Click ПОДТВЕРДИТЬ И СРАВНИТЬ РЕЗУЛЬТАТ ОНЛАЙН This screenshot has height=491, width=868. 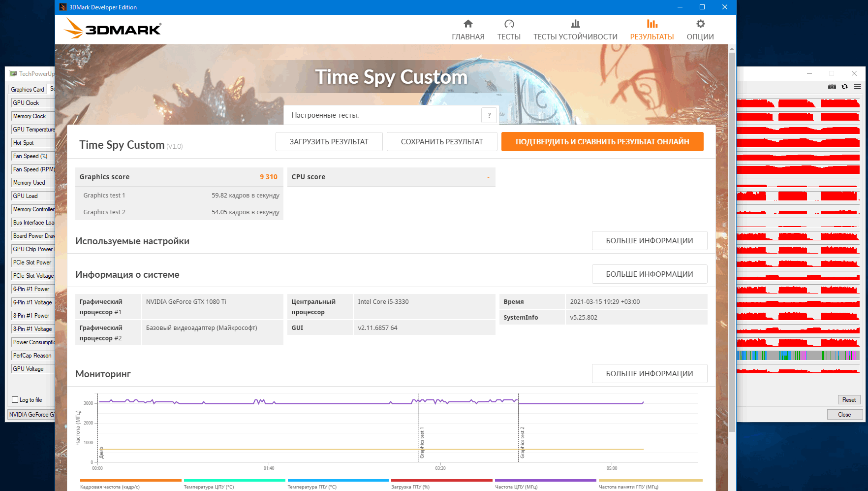(x=602, y=142)
